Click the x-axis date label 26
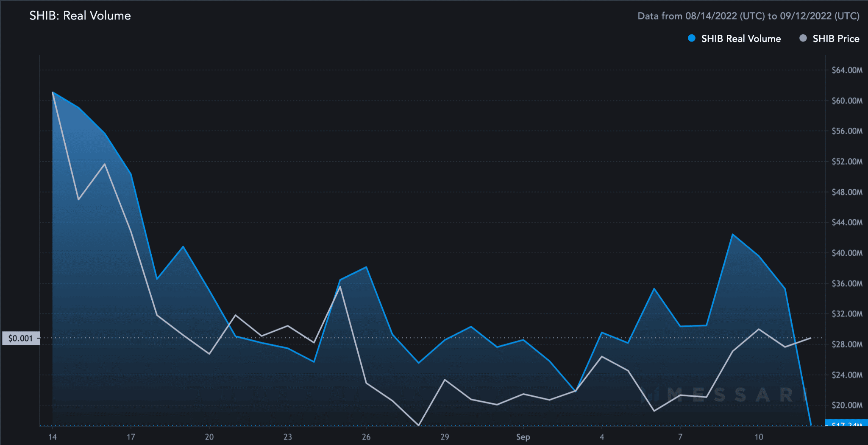This screenshot has width=868, height=445. tap(366, 437)
